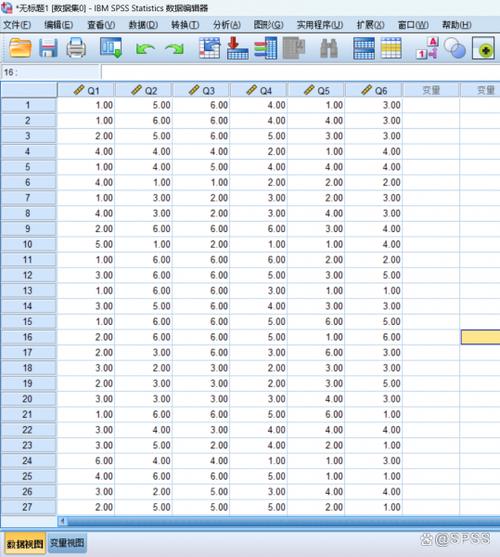Open data file with folder icon
Screen dimensions: 500x557
coord(20,48)
